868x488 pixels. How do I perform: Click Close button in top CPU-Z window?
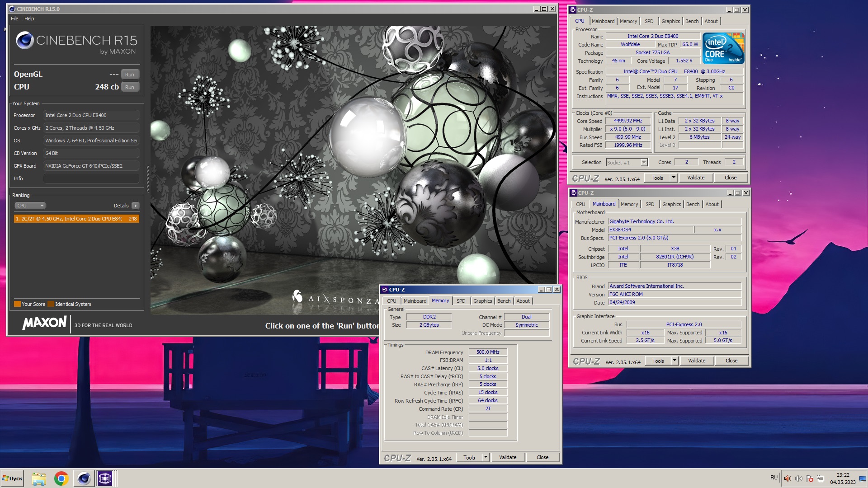(x=731, y=178)
